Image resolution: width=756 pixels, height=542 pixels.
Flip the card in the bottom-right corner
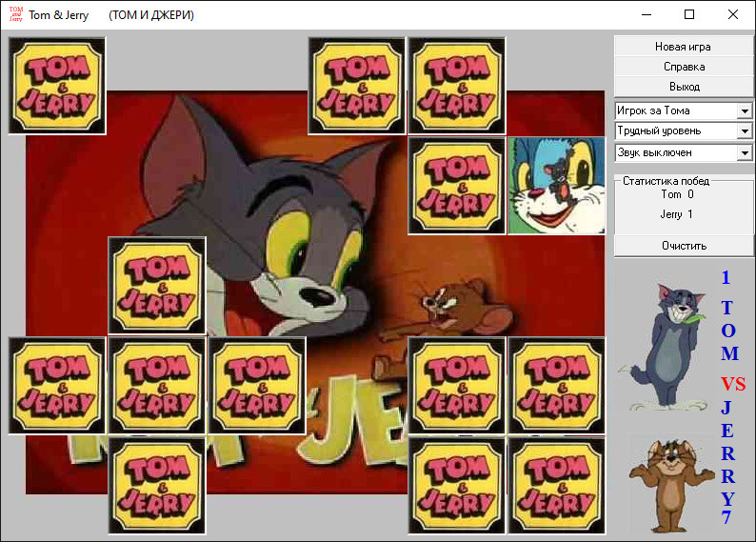(556, 486)
